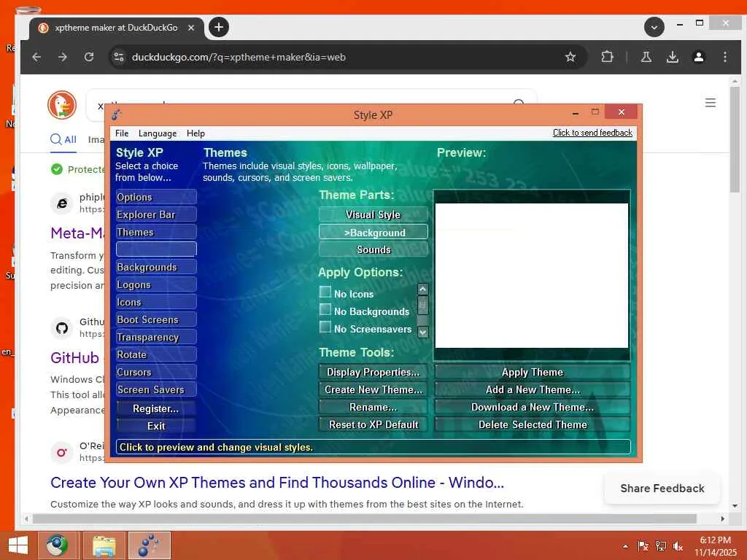Image resolution: width=747 pixels, height=560 pixels.
Task: Select Rotate in the sidebar
Action: (x=156, y=355)
